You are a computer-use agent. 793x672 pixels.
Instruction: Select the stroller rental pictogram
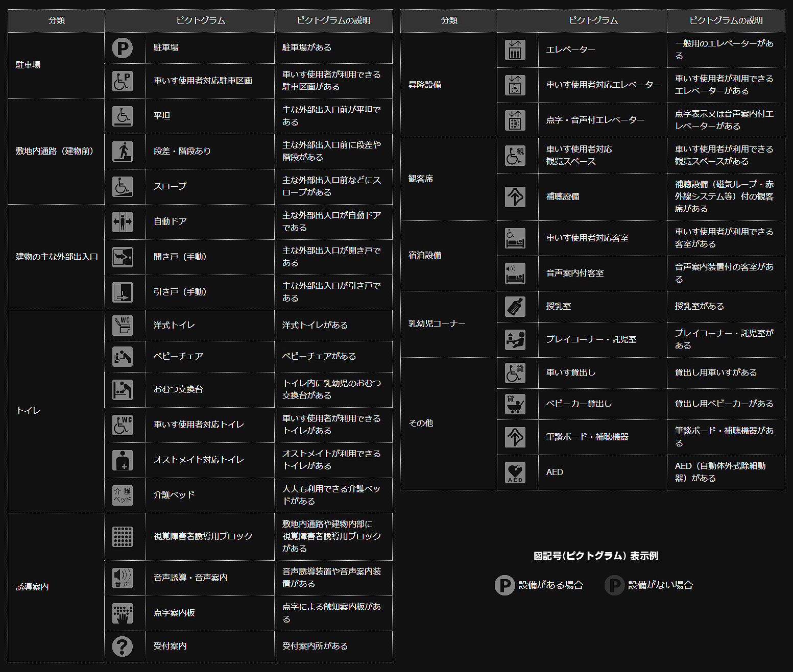point(515,404)
